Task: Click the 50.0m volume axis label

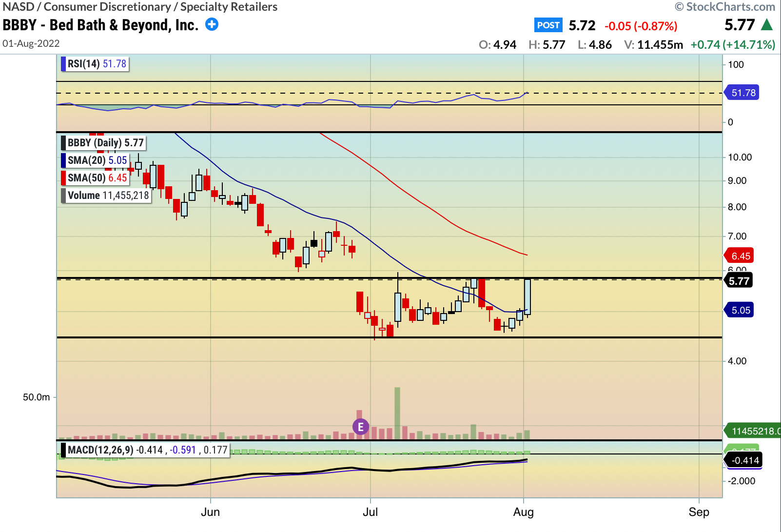Action: tap(37, 397)
